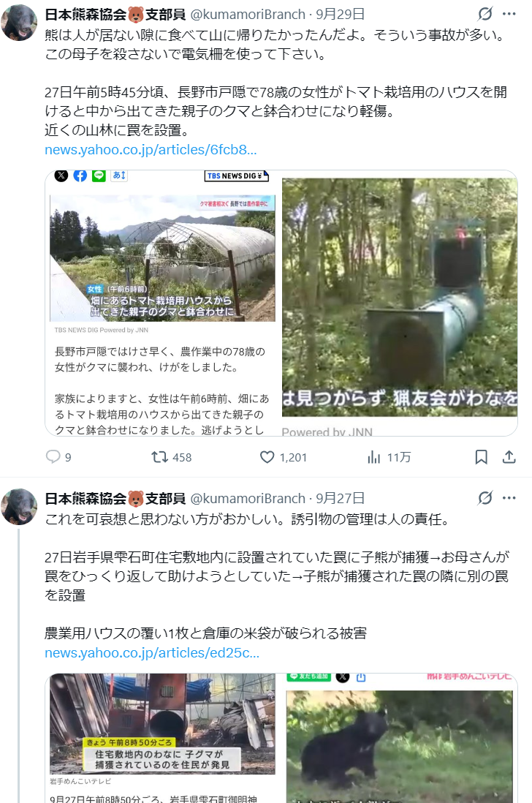Click the top tweet's profile avatar
The height and width of the screenshot is (803, 532).
point(20,23)
